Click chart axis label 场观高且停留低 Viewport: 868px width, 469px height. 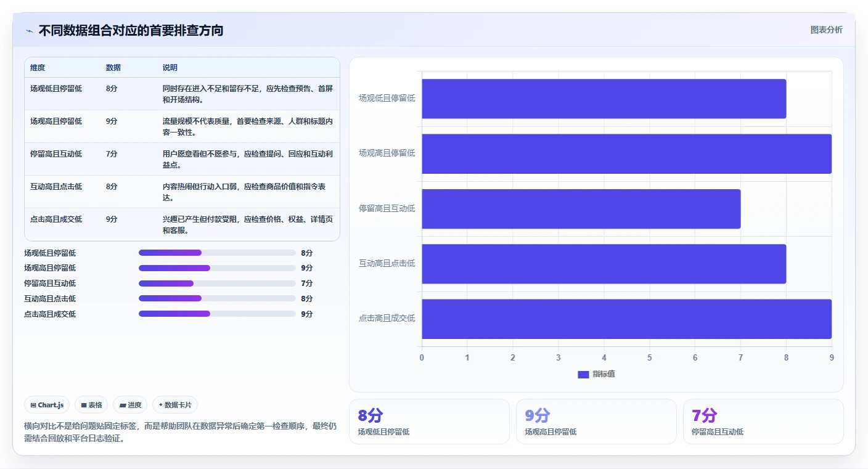coord(387,153)
